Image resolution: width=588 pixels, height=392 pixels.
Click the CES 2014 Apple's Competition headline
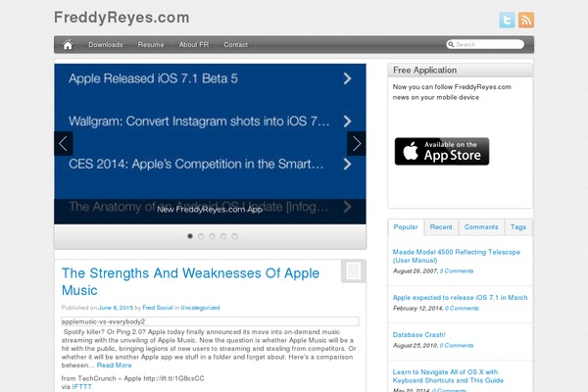click(196, 164)
